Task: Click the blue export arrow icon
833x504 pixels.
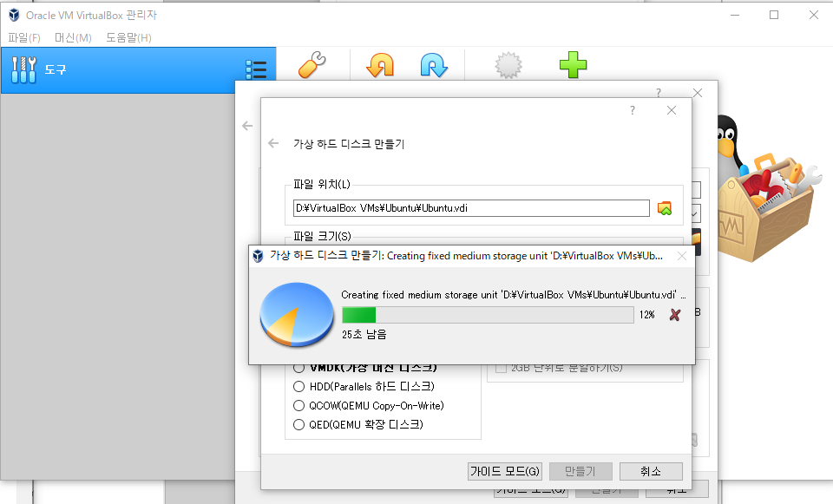Action: 434,65
